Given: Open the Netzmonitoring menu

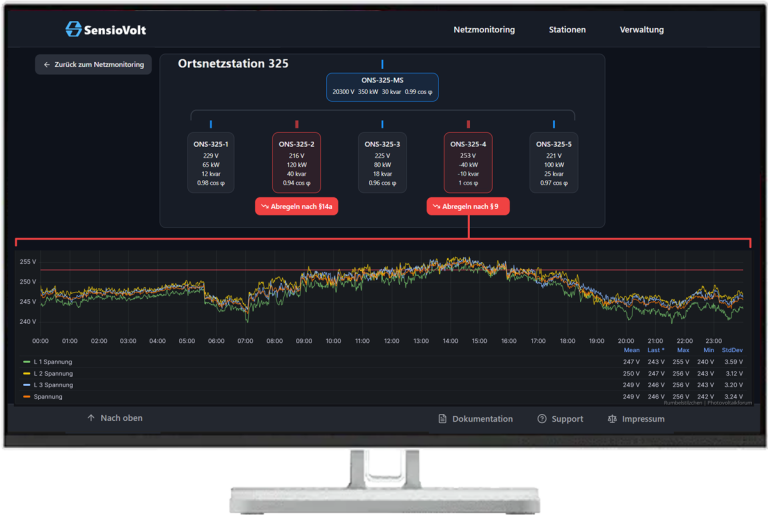Looking at the screenshot, I should [484, 30].
